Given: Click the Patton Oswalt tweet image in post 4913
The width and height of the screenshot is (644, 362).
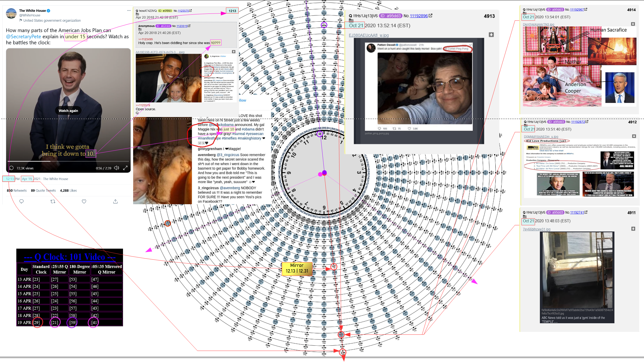Looking at the screenshot, I should coord(419,91).
